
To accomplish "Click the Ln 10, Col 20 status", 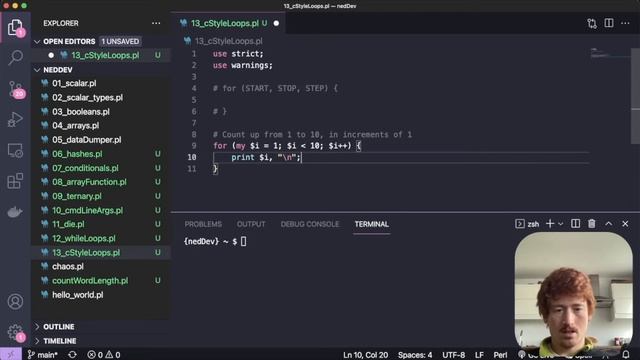I will [x=365, y=355].
